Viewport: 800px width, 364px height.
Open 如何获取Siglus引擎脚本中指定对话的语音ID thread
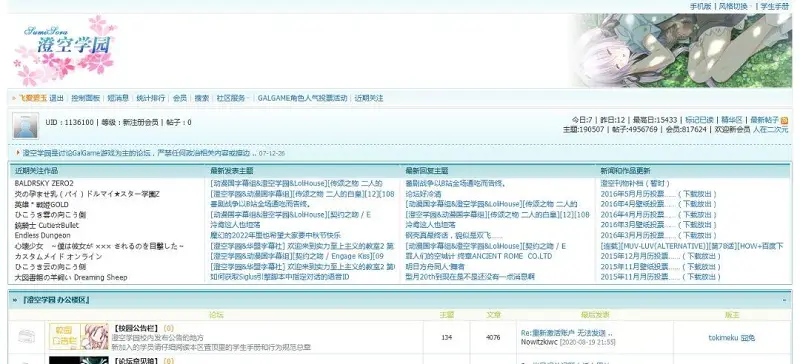coord(280,277)
